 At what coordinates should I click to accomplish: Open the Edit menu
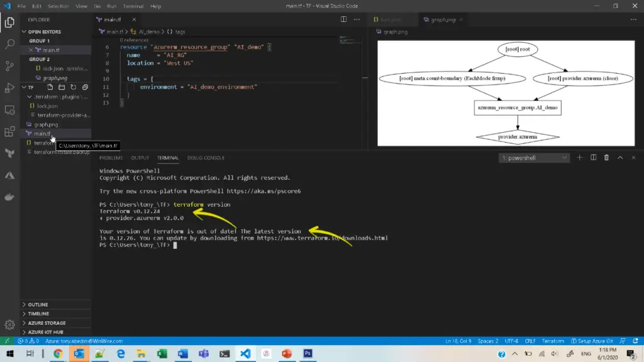(36, 6)
